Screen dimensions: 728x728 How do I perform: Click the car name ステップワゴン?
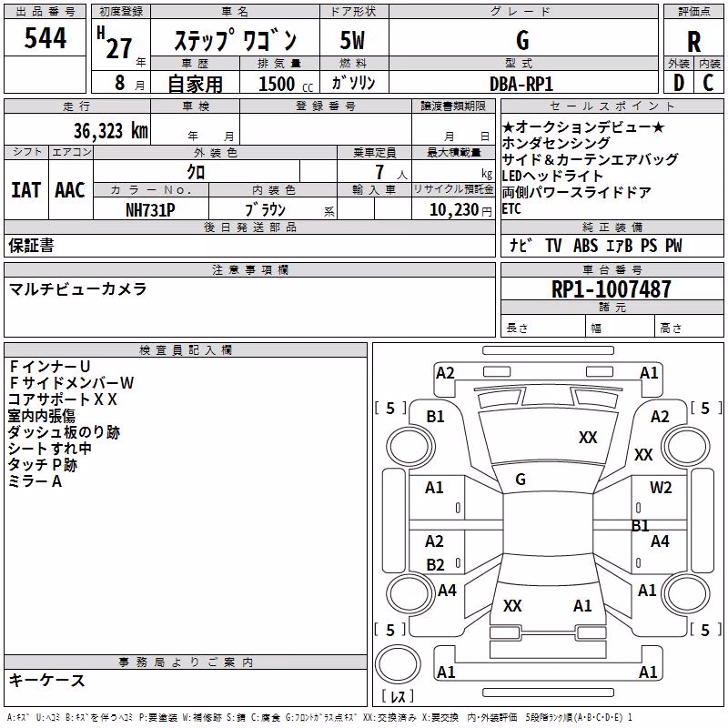tap(235, 40)
